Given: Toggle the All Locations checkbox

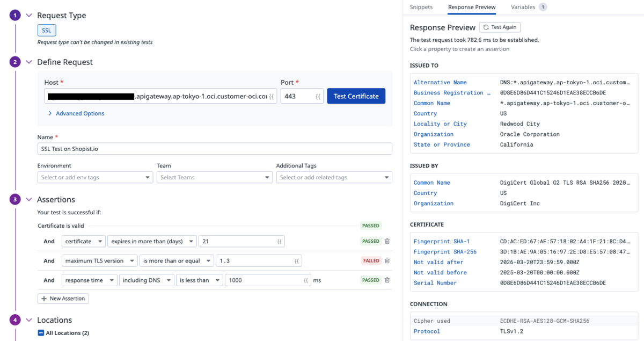Looking at the screenshot, I should [x=41, y=333].
